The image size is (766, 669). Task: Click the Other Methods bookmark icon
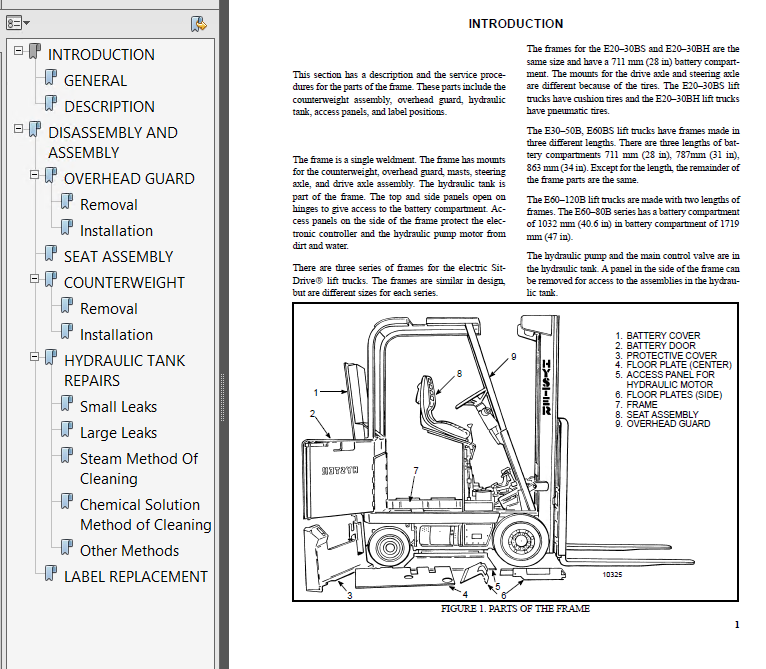click(x=67, y=547)
